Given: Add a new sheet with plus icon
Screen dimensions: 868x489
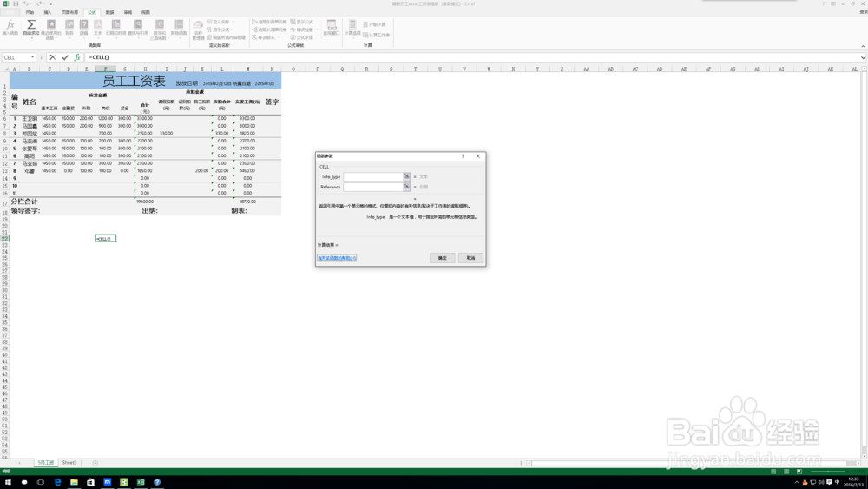Looking at the screenshot, I should pos(95,463).
